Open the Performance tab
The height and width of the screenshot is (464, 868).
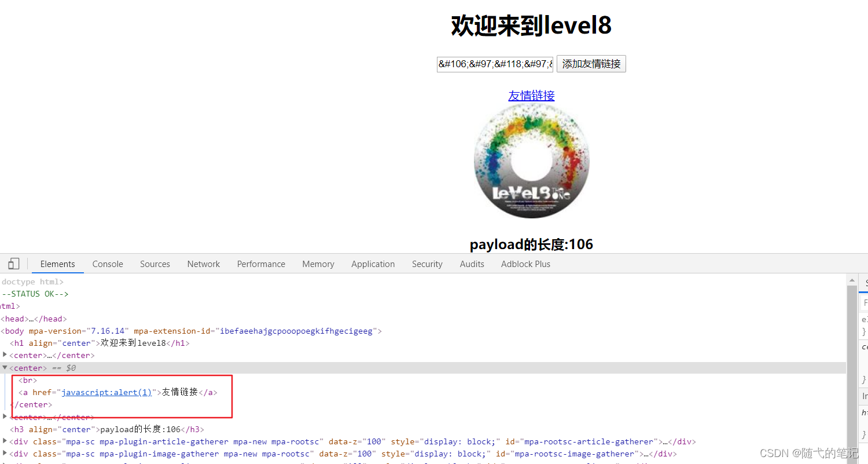pos(261,264)
